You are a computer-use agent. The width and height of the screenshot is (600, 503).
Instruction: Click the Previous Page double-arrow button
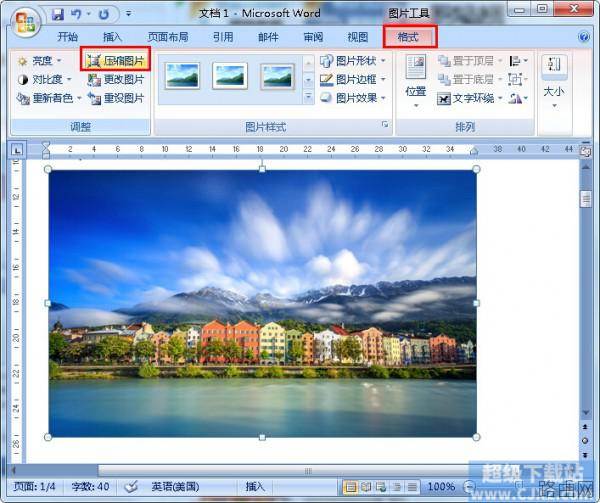click(x=585, y=426)
